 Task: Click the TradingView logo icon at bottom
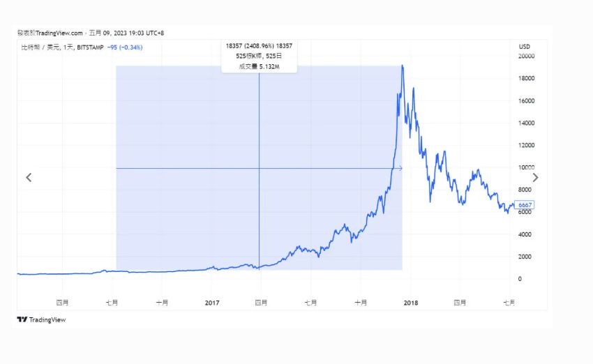point(22,319)
